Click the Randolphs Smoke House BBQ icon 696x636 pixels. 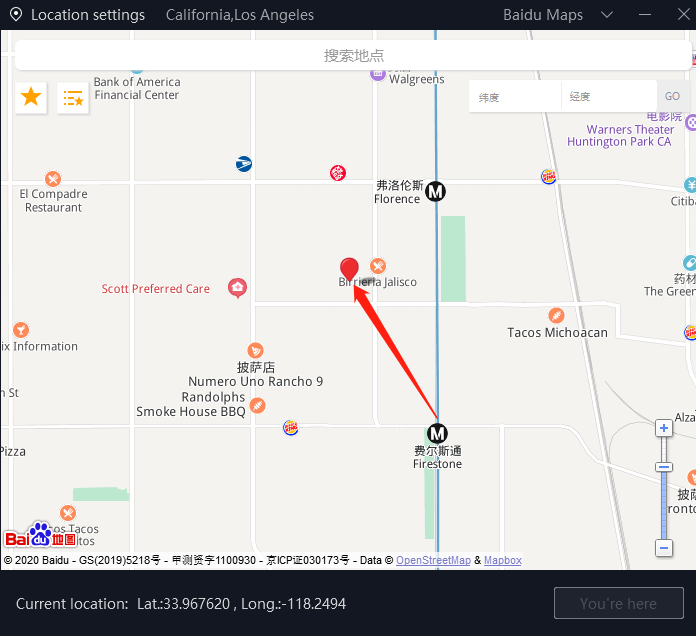pos(257,405)
